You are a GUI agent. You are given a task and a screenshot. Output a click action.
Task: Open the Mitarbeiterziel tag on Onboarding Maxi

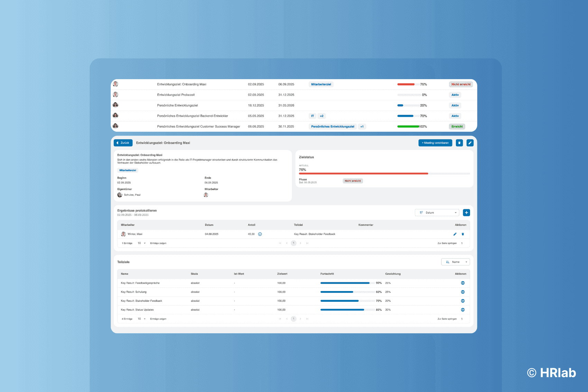321,84
